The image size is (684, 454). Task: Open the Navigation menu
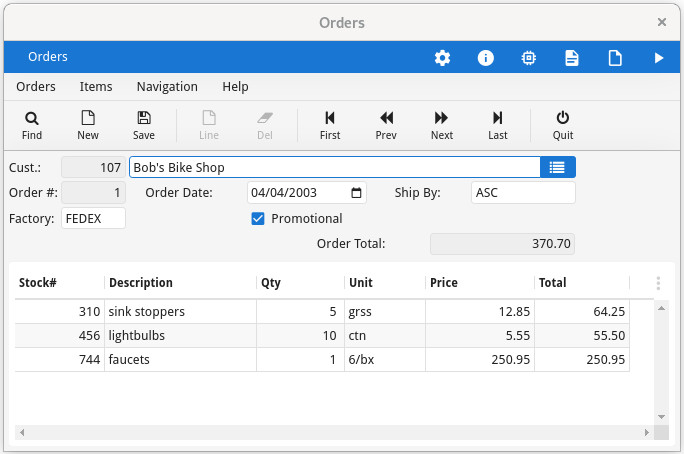pyautogui.click(x=167, y=87)
